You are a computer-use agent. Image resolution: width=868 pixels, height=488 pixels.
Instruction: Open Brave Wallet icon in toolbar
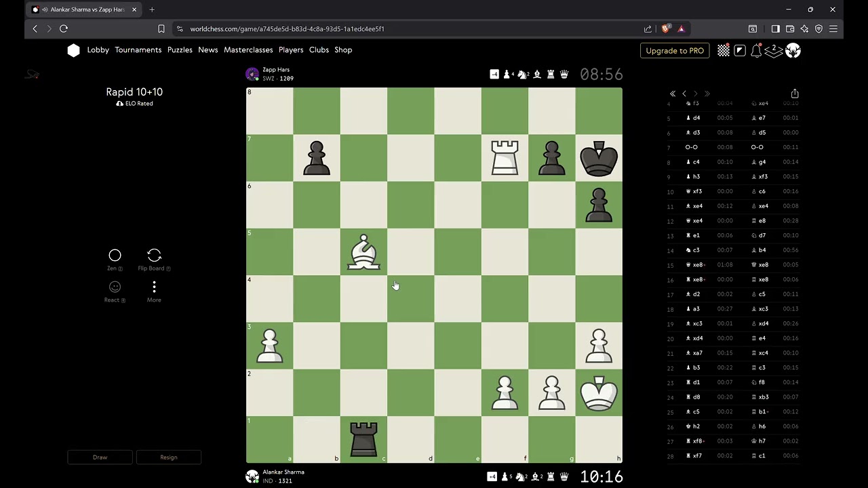tap(790, 28)
